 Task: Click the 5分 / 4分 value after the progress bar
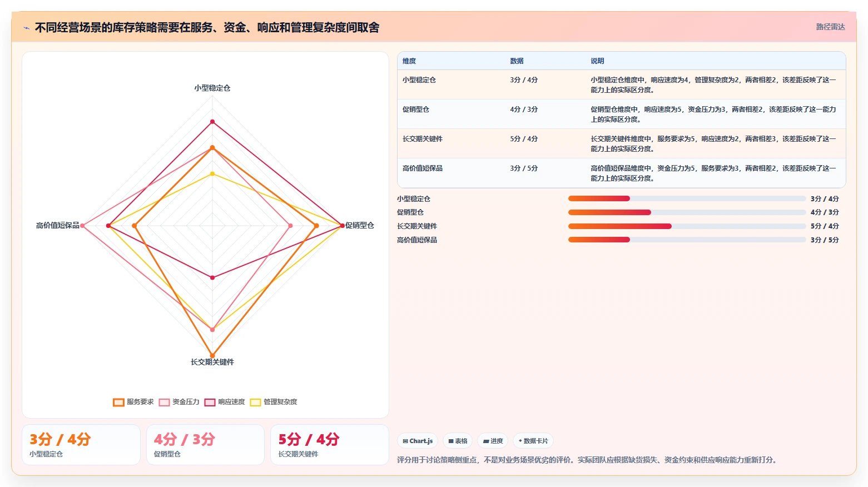(x=825, y=226)
